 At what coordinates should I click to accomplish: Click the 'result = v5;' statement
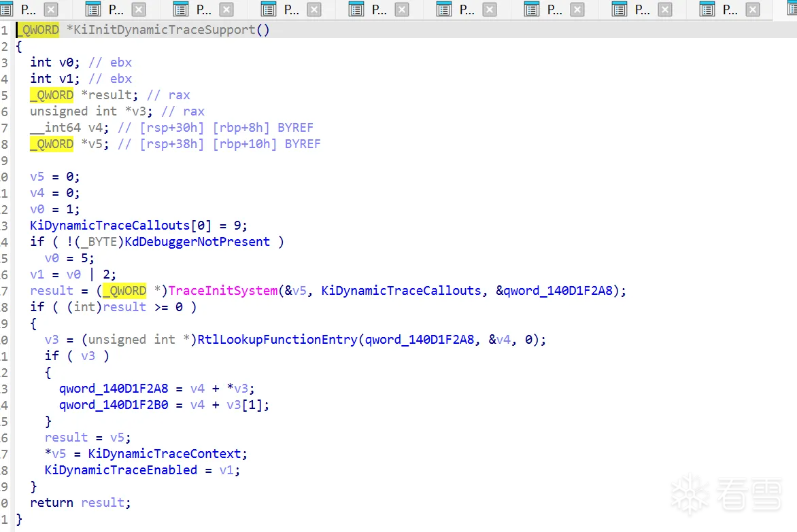[x=88, y=437]
